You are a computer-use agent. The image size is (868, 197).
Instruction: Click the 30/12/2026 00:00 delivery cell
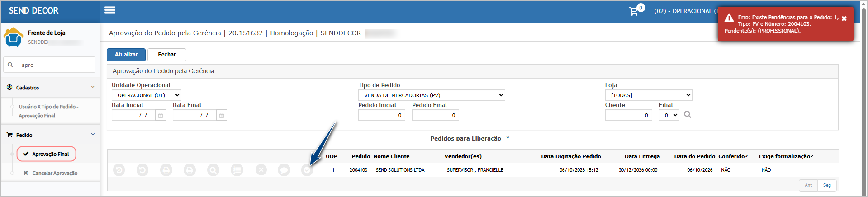[x=638, y=170]
